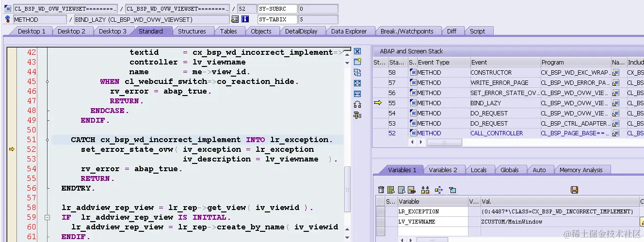This screenshot has width=644, height=242.
Task: Click navigation icon in CONSTRUCTOR stack row
Action: [616, 72]
